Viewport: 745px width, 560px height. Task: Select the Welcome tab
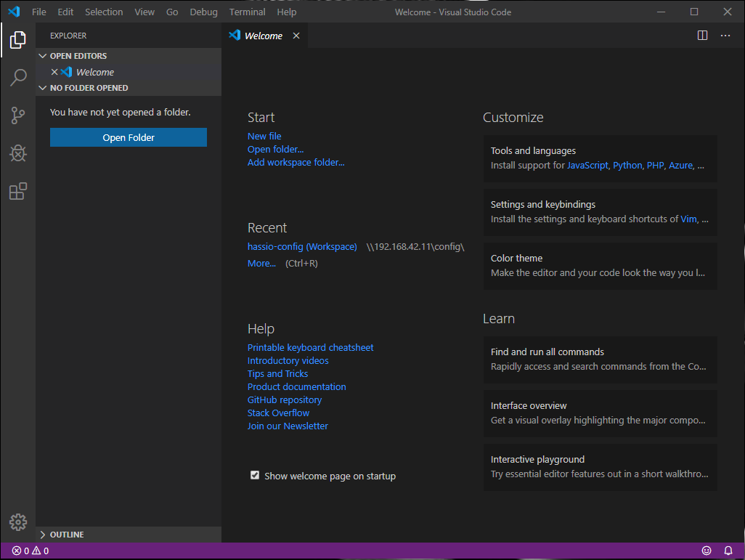coord(262,35)
